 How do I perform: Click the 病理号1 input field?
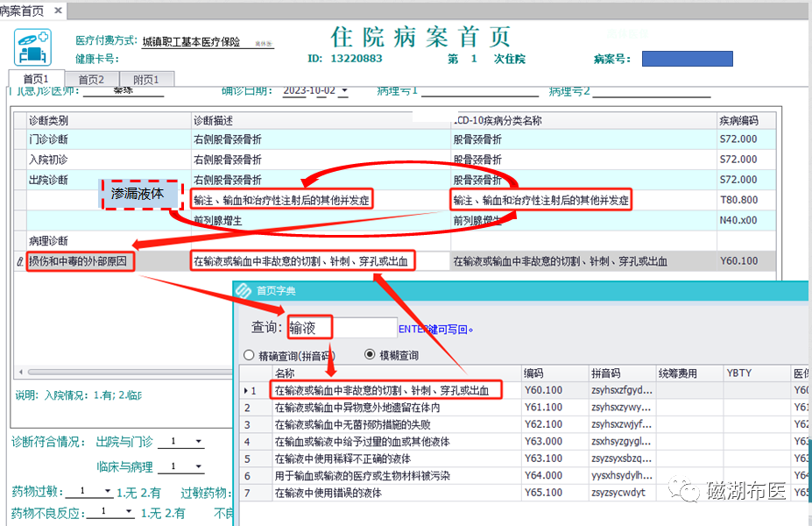click(x=479, y=90)
